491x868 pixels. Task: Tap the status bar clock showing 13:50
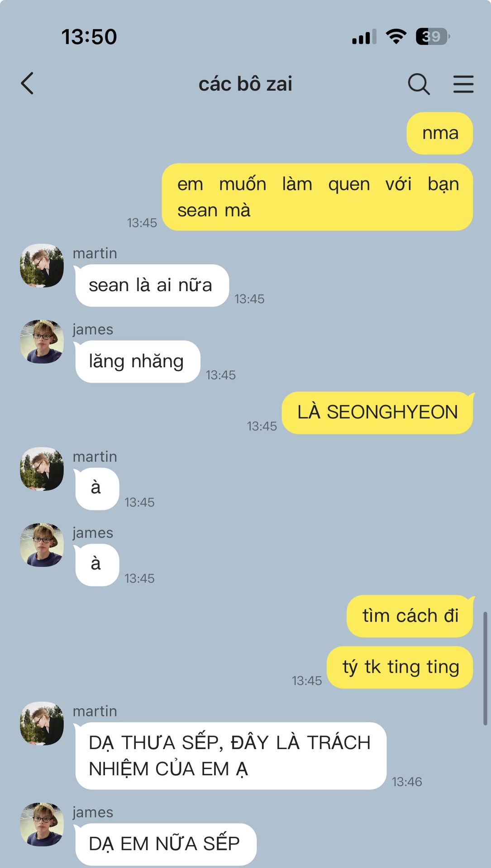point(89,37)
